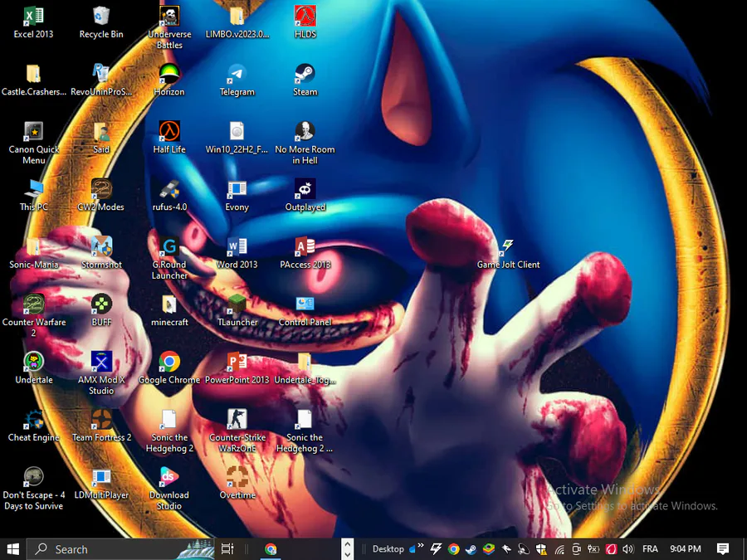Screen dimensions: 747x560
Task: Select the Win10_22H2 disc image file
Action: 237,138
